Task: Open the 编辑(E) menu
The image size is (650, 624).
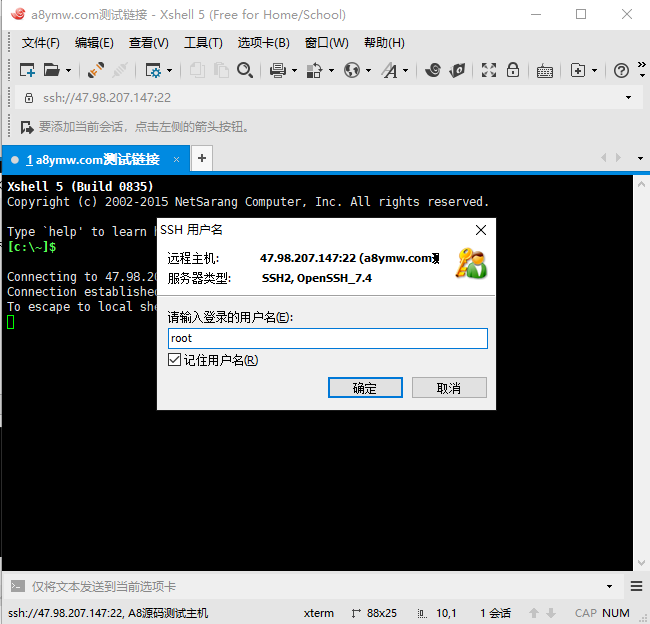Action: tap(94, 43)
